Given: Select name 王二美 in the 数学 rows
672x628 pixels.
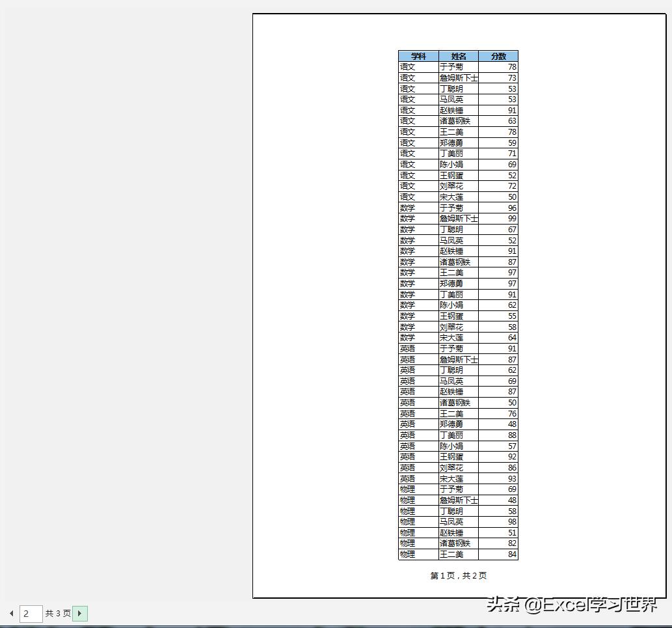Looking at the screenshot, I should pyautogui.click(x=458, y=273).
